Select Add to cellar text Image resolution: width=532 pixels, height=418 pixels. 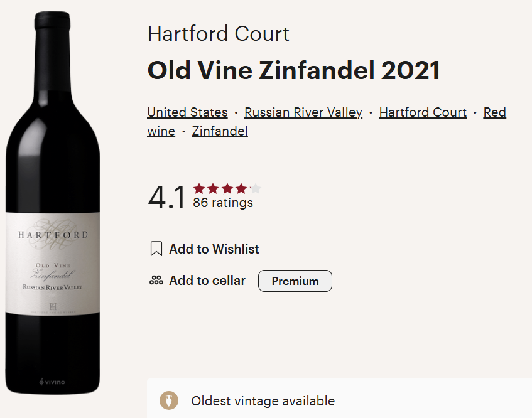[207, 281]
